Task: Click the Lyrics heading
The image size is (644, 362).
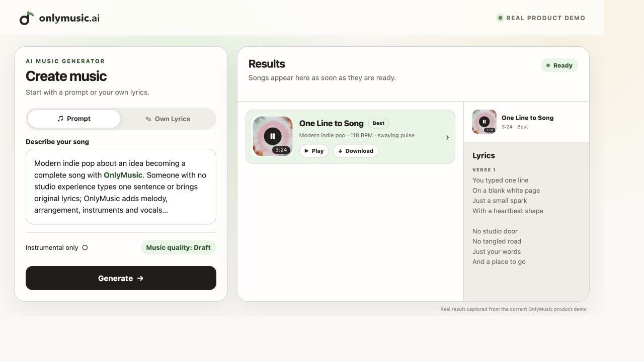Action: tap(484, 155)
